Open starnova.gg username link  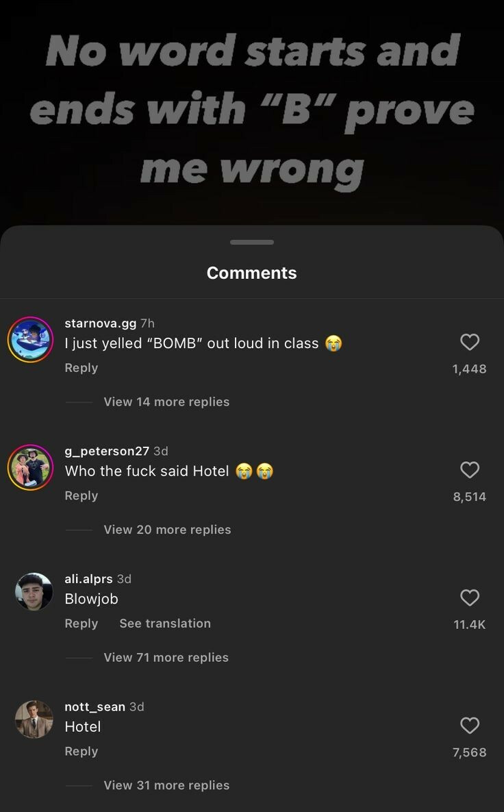click(101, 323)
